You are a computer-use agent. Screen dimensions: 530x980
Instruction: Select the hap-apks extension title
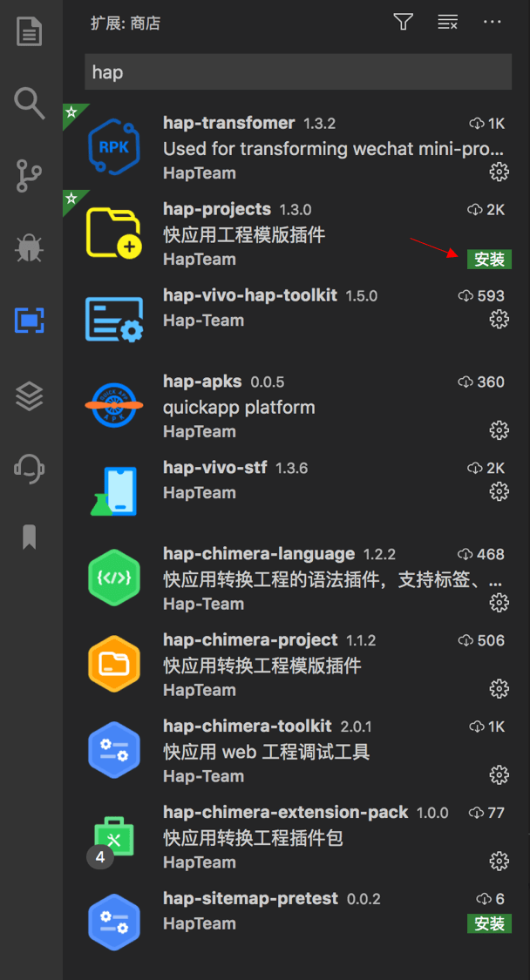point(202,382)
